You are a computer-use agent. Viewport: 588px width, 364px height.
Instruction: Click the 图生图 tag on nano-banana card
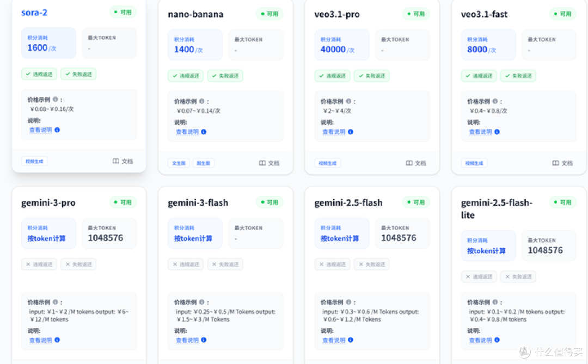204,163
